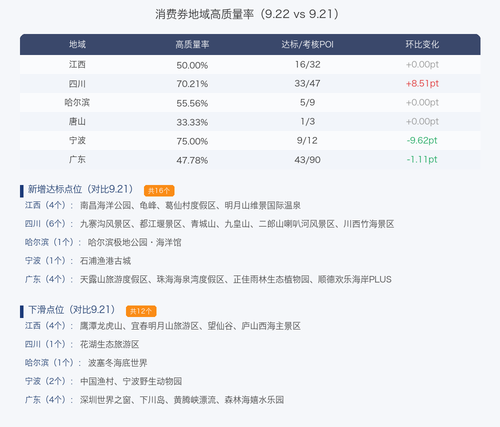Click the orange 共16个 badge

(x=159, y=191)
